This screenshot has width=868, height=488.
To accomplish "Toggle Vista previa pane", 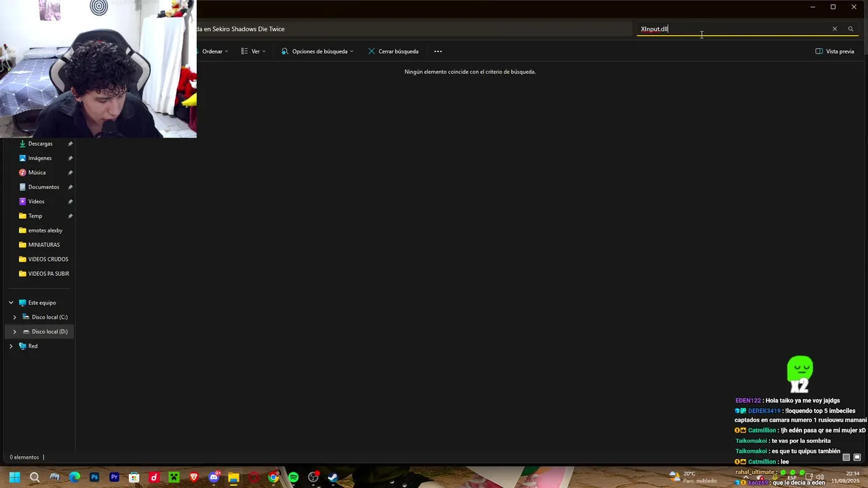I will 835,52.
